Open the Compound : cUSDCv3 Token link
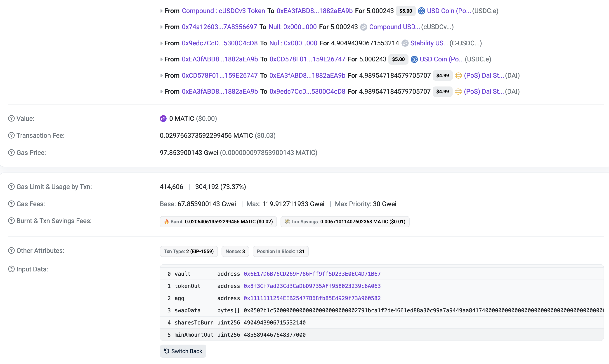This screenshot has height=364, width=609. 223,11
